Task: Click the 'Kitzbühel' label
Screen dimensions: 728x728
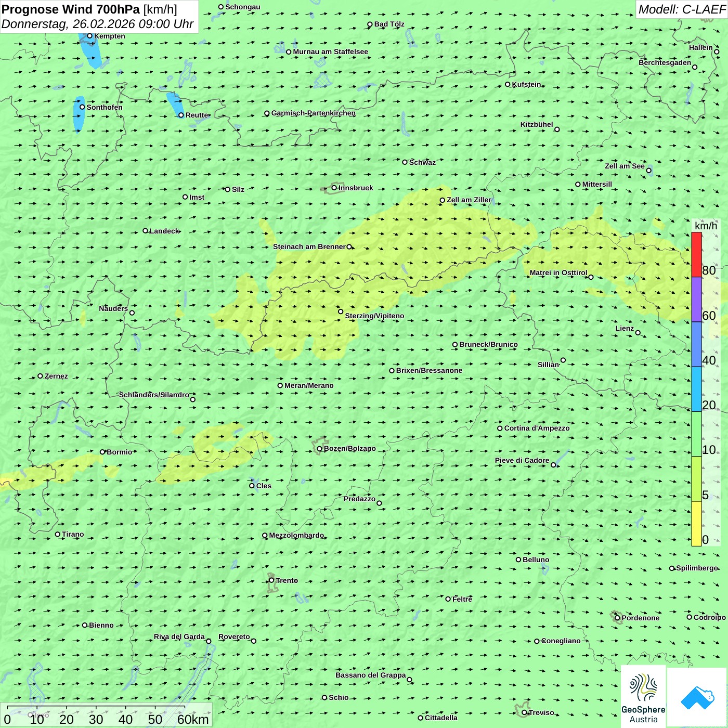Action: pyautogui.click(x=537, y=124)
